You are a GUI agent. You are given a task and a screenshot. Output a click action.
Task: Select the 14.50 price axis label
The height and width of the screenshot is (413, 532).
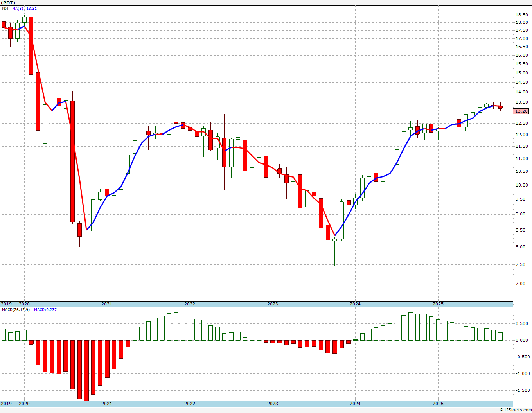[521, 82]
